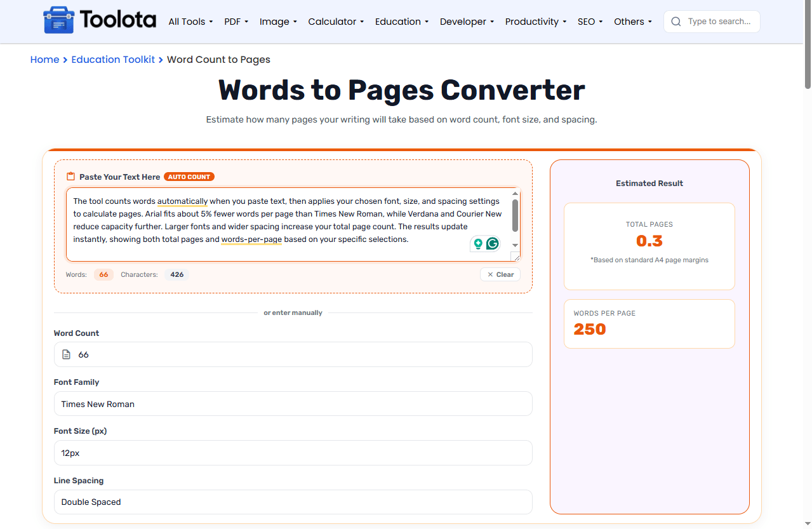This screenshot has height=529, width=812.
Task: Click the text area scrollbar thumb
Action: tap(516, 216)
